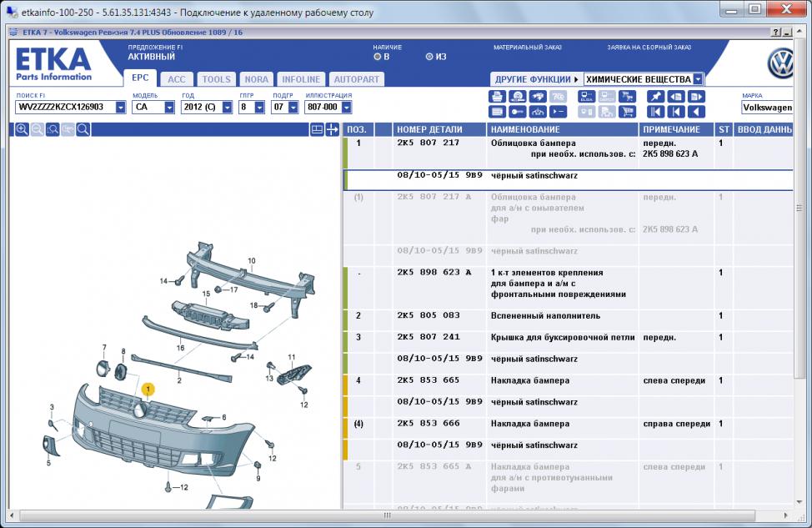
Task: Expand the ДРУГИЕ ФУНКЦИИ menu
Action: (537, 79)
